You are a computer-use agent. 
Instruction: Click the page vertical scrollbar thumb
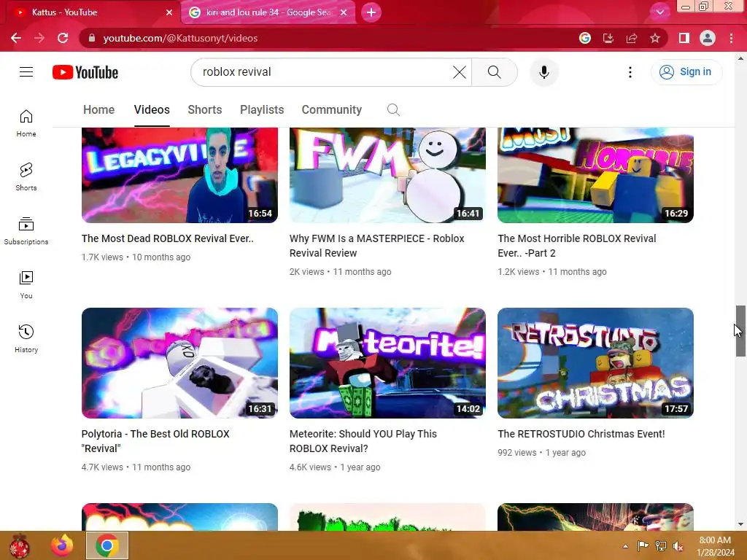[x=740, y=331]
